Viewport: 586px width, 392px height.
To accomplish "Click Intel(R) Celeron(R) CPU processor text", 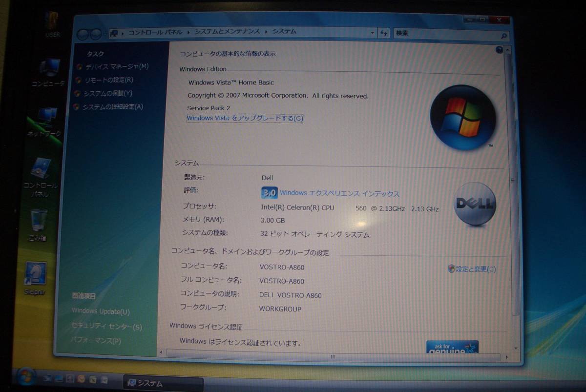I will (298, 207).
